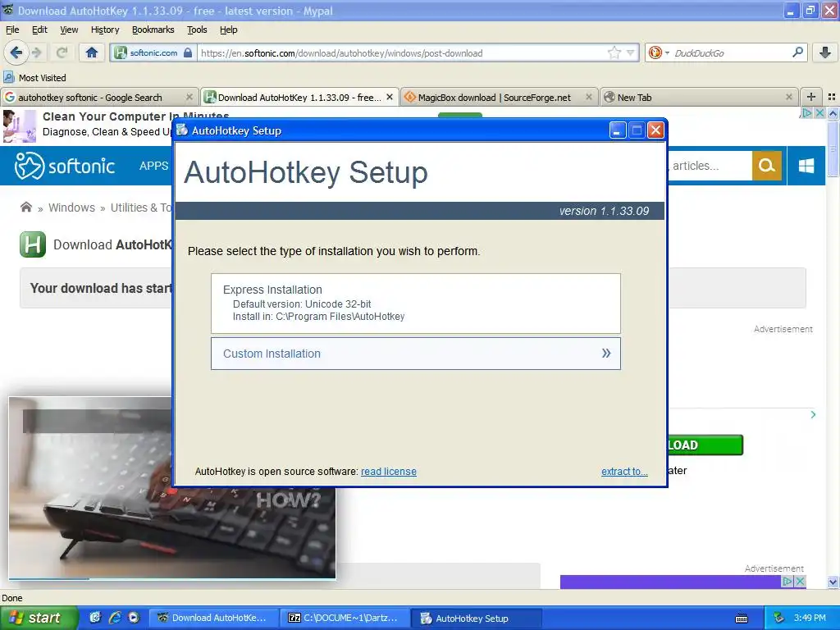Screen dimensions: 840x630
Task: Open the Windows start menu
Action: pyautogui.click(x=39, y=618)
